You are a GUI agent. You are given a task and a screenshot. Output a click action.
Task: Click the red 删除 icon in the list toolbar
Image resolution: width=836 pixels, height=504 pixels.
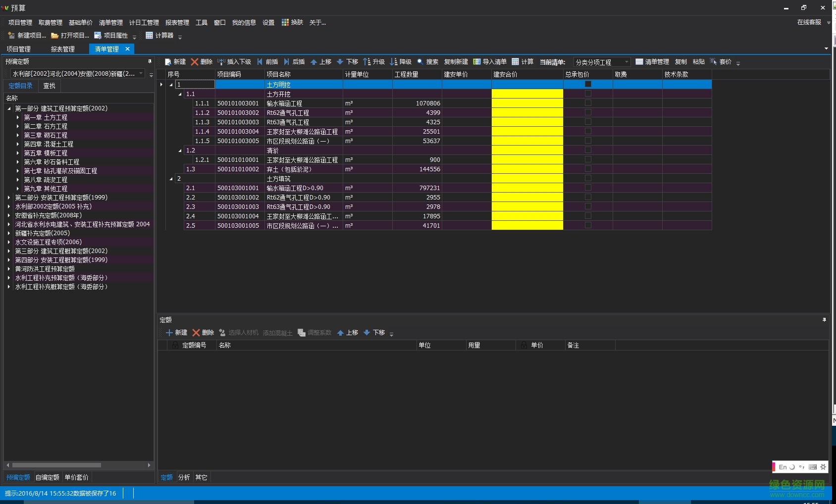tap(195, 62)
